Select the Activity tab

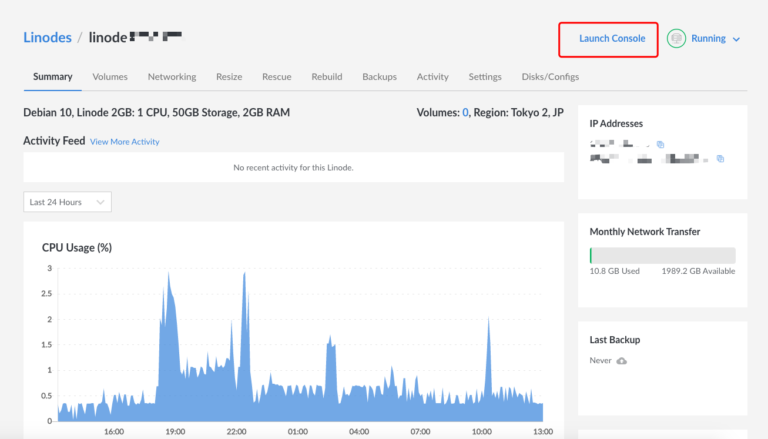(x=432, y=77)
